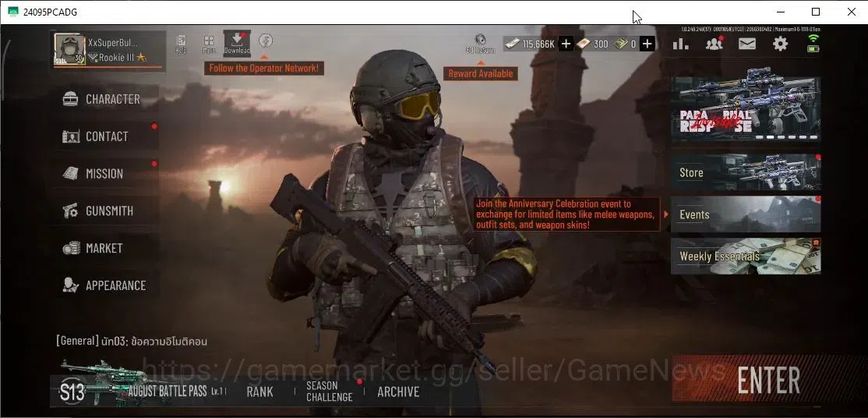868x418 pixels.
Task: Open the Operator Network social icon
Action: [266, 41]
